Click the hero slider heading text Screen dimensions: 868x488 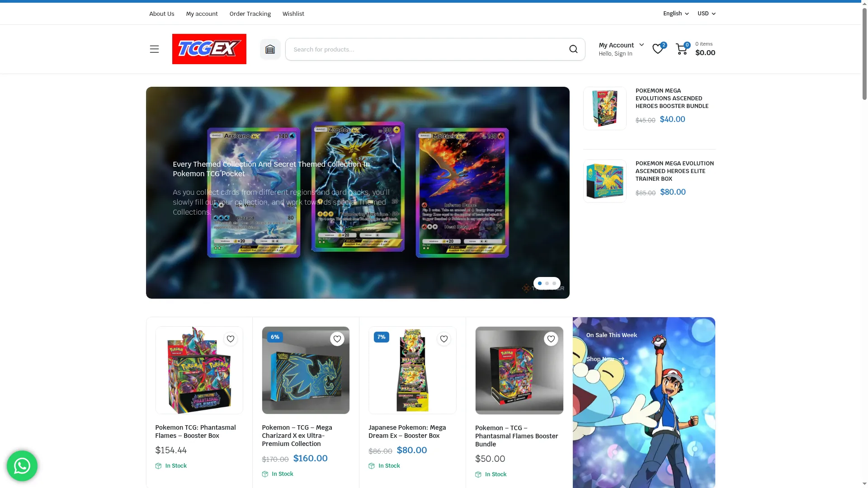271,169
